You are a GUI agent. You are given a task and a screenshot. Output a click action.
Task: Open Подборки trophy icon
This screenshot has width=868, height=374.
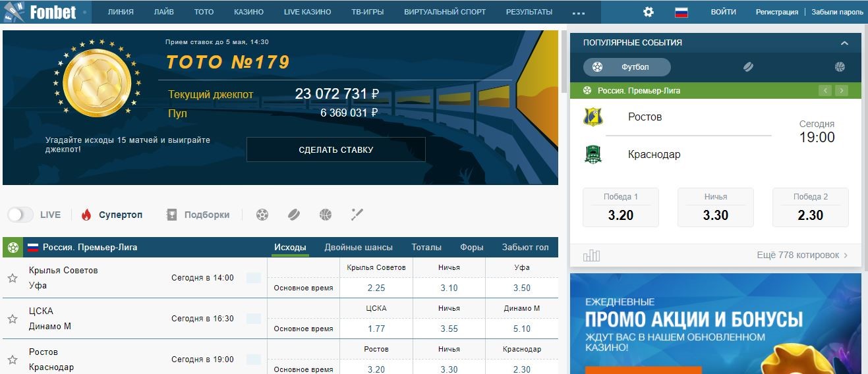171,215
